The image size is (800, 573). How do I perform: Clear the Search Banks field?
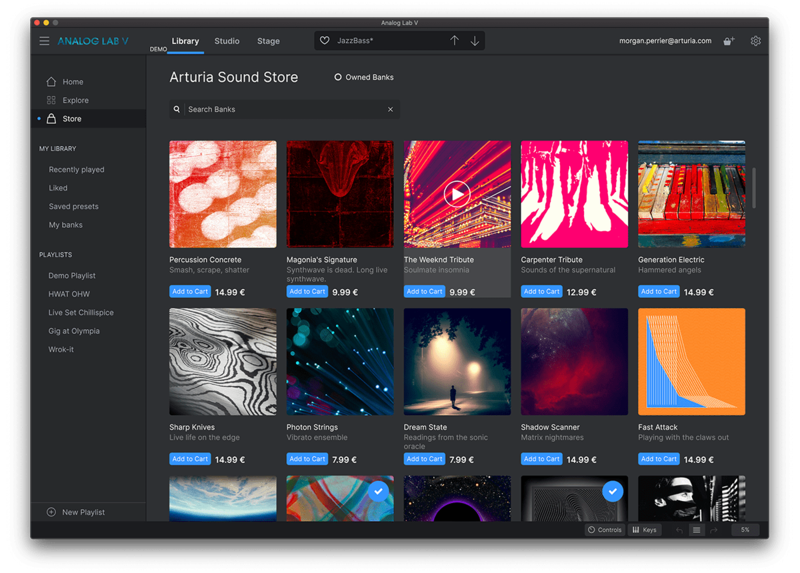click(x=390, y=109)
